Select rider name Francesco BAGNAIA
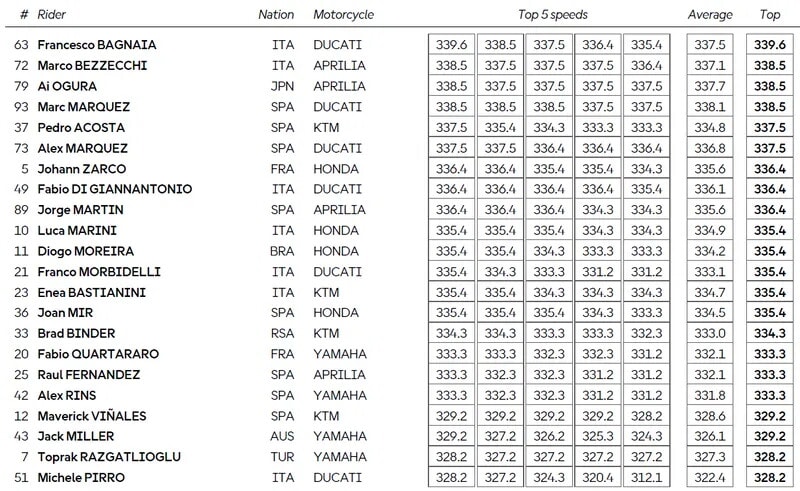Viewport: 800px width, 491px height. (x=97, y=45)
